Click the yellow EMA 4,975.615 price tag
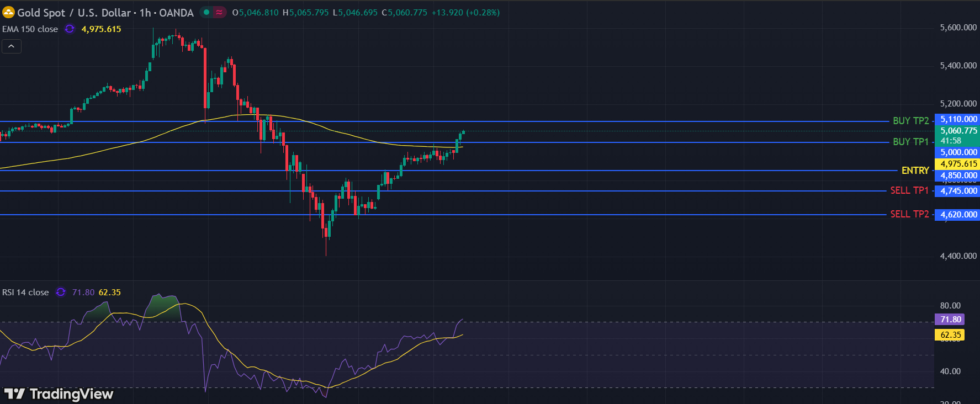 coord(958,164)
